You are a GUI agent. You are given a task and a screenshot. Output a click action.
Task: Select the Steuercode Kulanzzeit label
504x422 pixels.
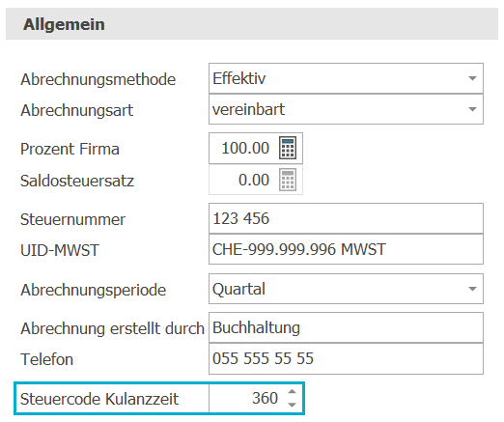pos(99,399)
